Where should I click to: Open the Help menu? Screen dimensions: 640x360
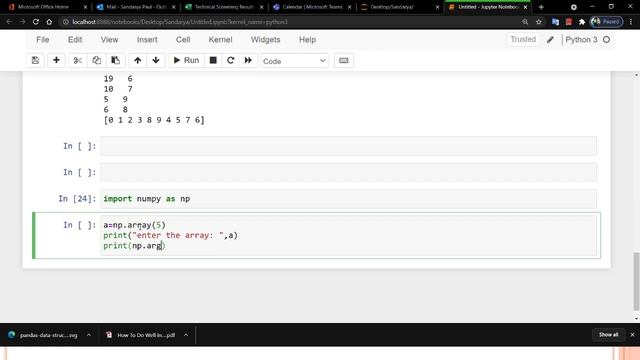(307, 40)
